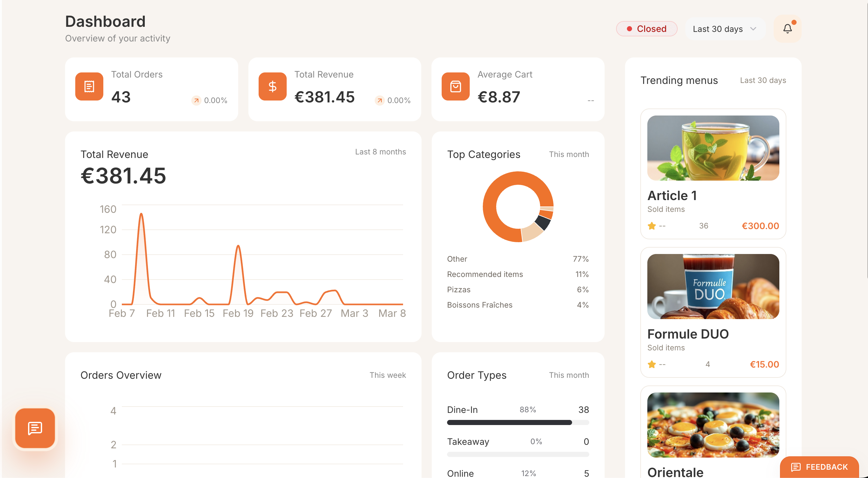Image resolution: width=868 pixels, height=478 pixels.
Task: Click the This week label in Orders Overview
Action: [x=387, y=375]
